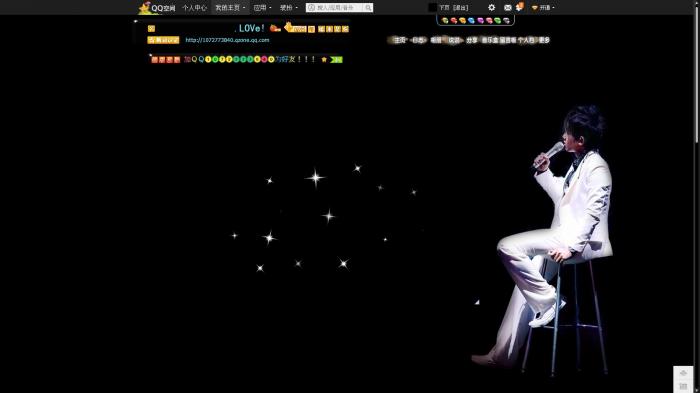Open the orange notification icon
The height and width of the screenshot is (393, 700).
(x=519, y=7)
